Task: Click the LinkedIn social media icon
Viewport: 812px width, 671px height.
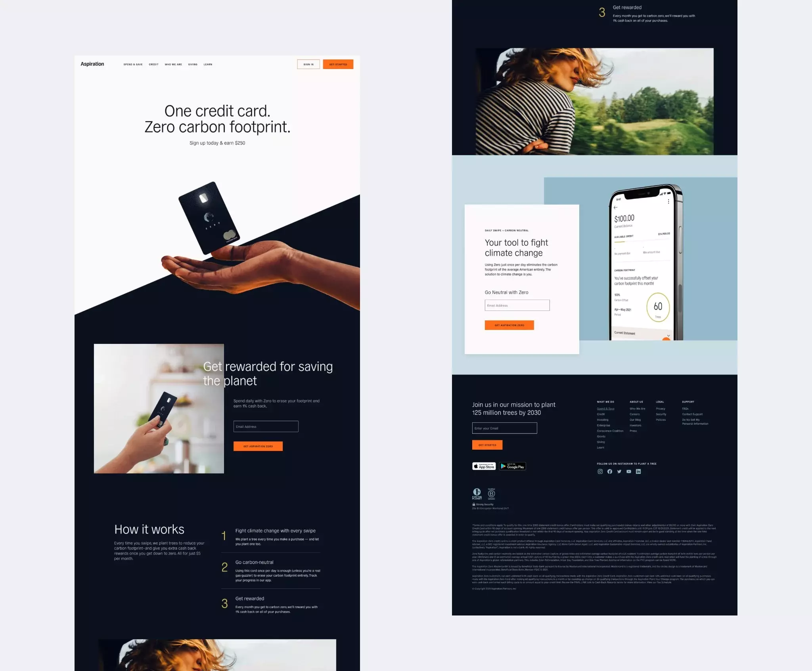Action: [x=637, y=472]
